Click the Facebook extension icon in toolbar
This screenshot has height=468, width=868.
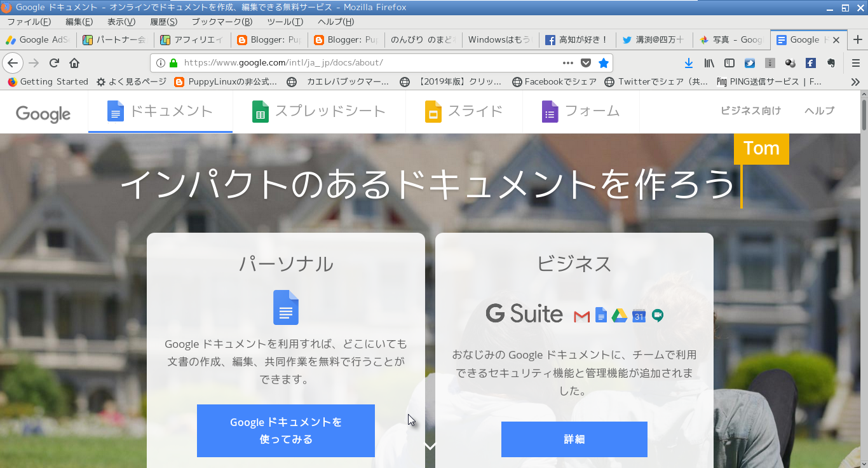pyautogui.click(x=810, y=63)
